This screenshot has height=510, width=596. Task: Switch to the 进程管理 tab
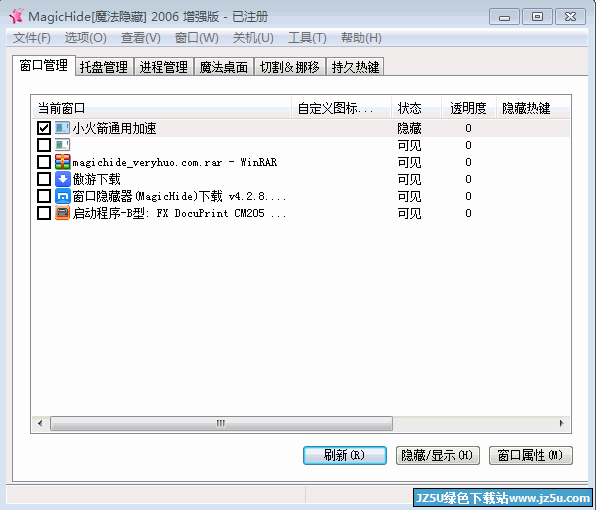click(x=163, y=67)
